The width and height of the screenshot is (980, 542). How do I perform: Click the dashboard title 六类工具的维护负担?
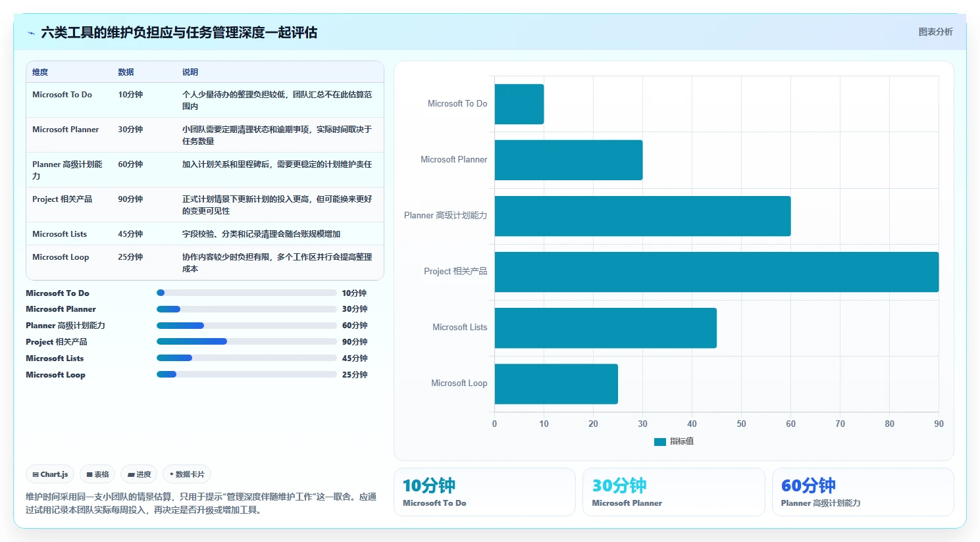tap(179, 32)
